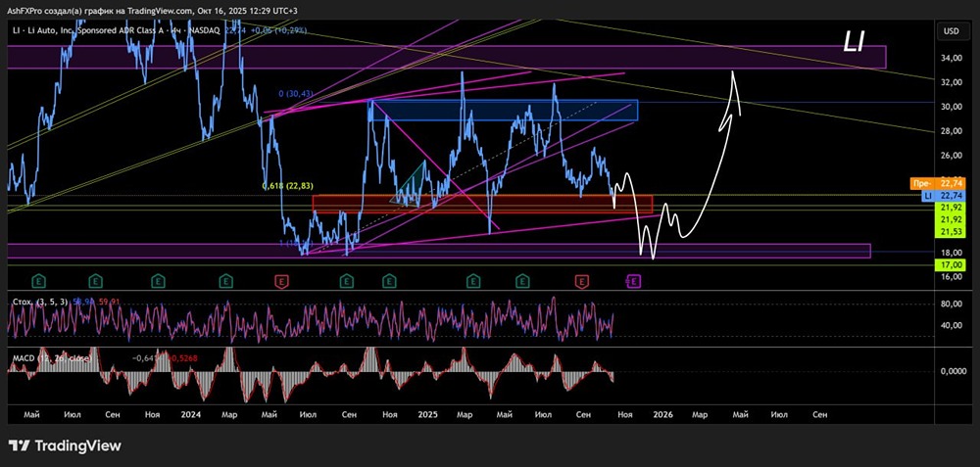Click the TradingView logo
The image size is (980, 467).
click(65, 445)
